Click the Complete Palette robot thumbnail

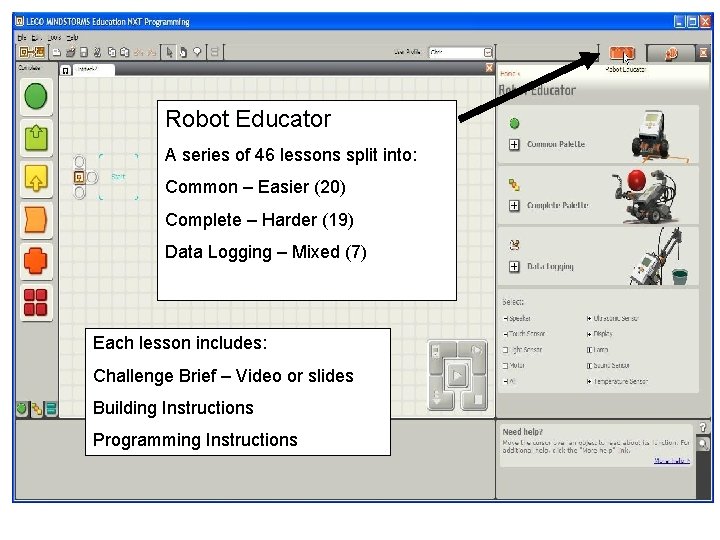[645, 195]
